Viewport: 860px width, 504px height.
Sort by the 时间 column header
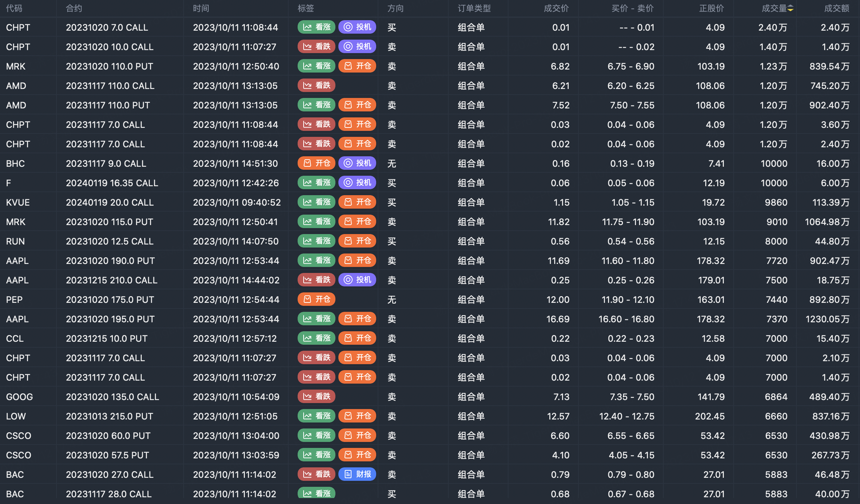point(201,9)
